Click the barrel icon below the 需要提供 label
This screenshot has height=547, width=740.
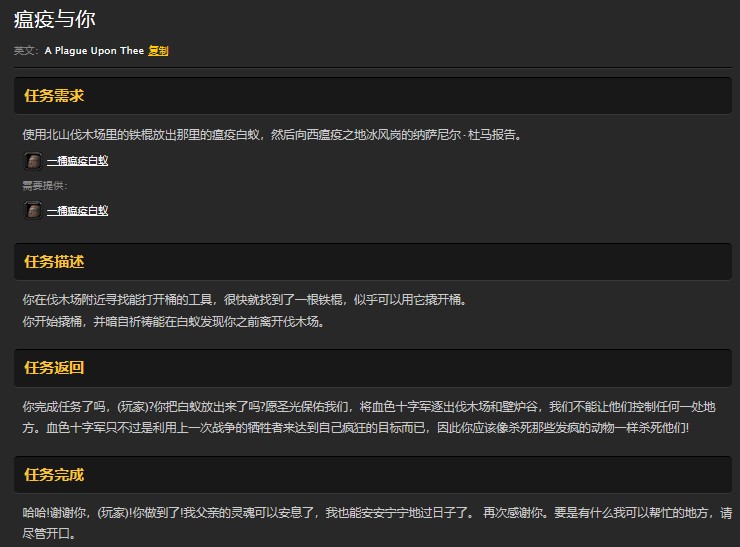point(33,210)
